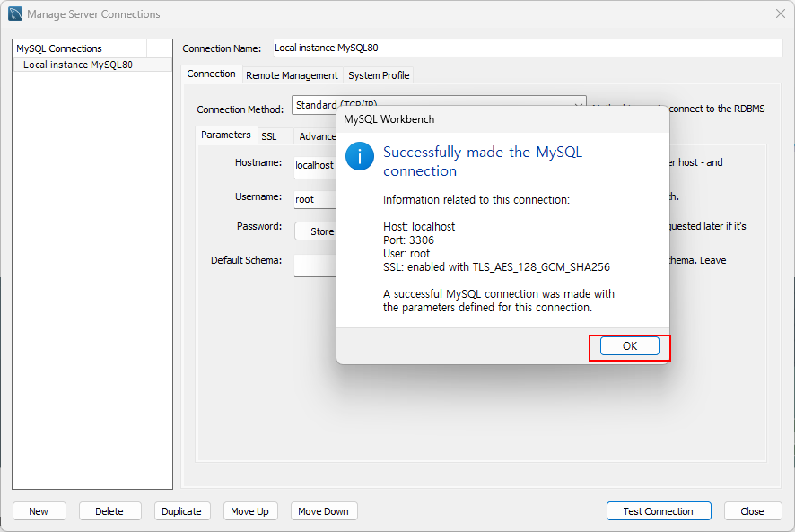Screen dimensions: 795x532
Task: Click the blue information icon in dialog
Action: [360, 156]
